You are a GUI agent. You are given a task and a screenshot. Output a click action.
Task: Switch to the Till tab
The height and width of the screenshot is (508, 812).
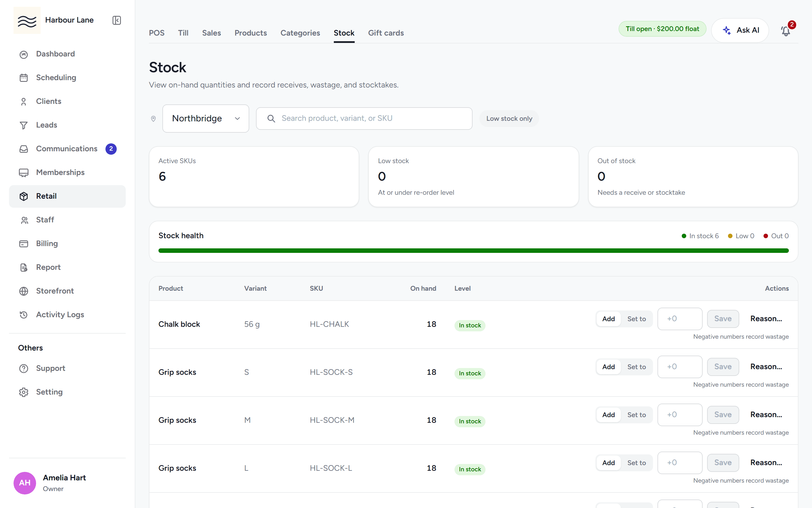183,33
